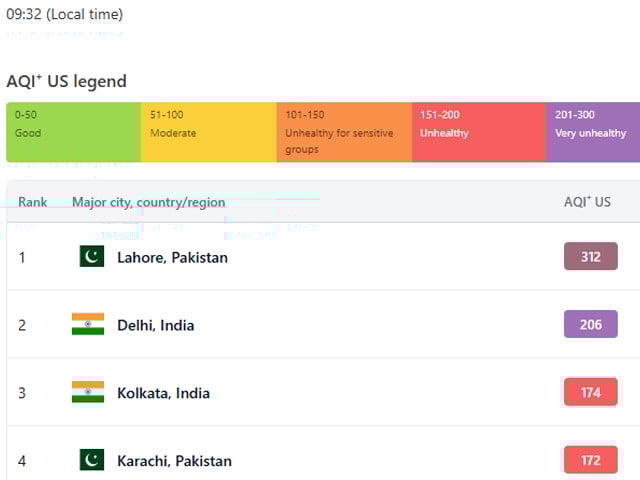
Task: Click the 312 AQI badge for Lahore
Action: pos(590,257)
